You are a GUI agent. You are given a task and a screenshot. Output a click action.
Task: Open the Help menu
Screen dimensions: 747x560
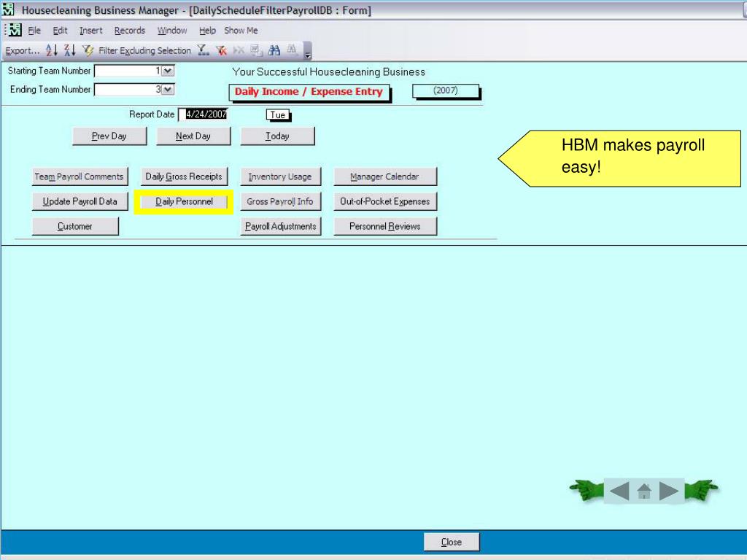click(207, 31)
